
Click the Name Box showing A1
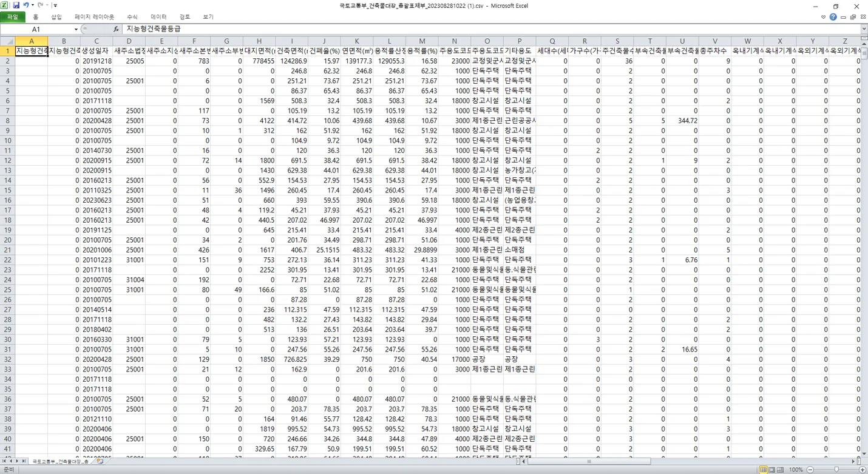36,29
